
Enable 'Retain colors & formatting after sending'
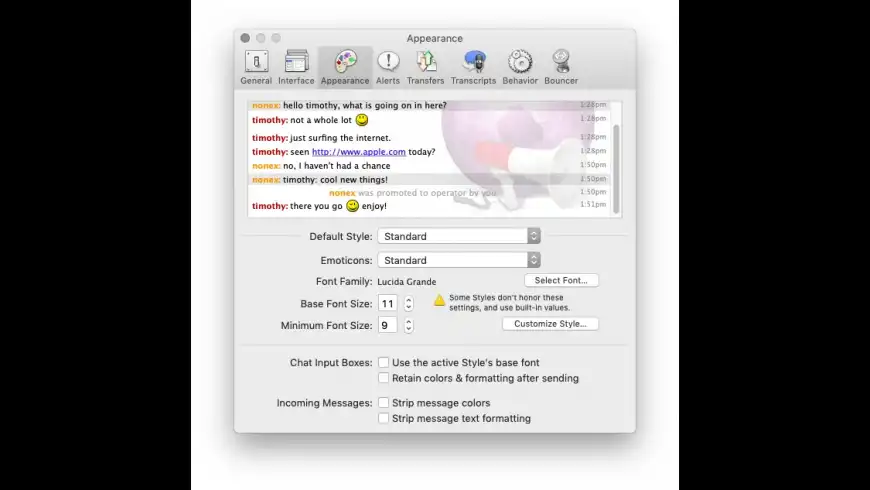point(383,378)
